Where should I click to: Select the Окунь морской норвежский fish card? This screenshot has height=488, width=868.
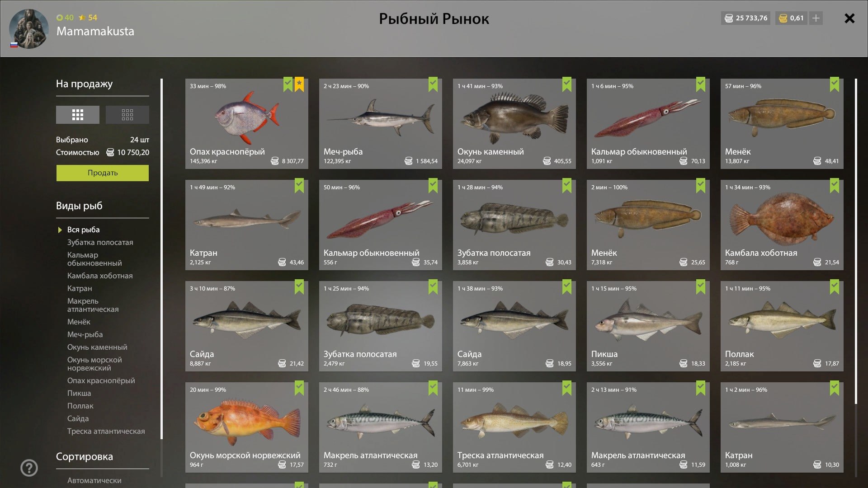[x=247, y=427]
